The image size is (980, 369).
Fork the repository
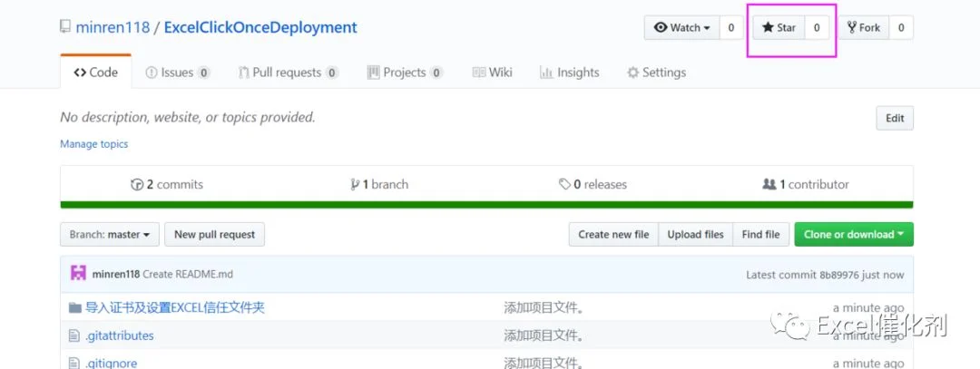pyautogui.click(x=864, y=27)
